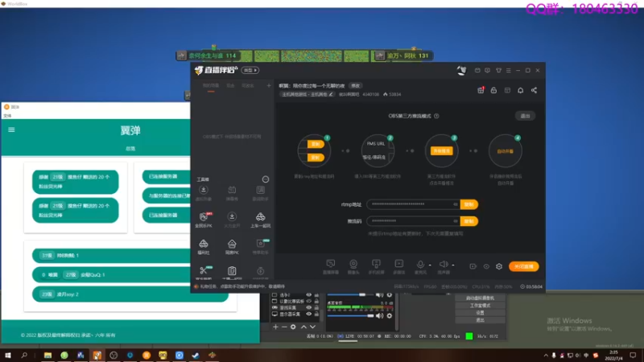Open the skin shirt icon in title bar
The image size is (644, 362).
coord(498,71)
